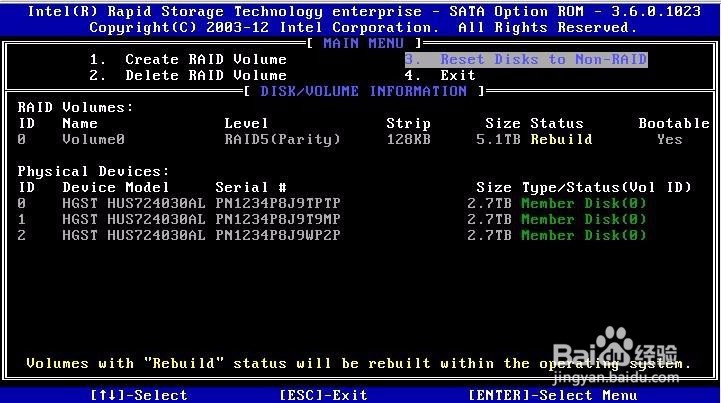Click the RAID5(Parity) level value
The width and height of the screenshot is (721, 403).
click(x=282, y=139)
